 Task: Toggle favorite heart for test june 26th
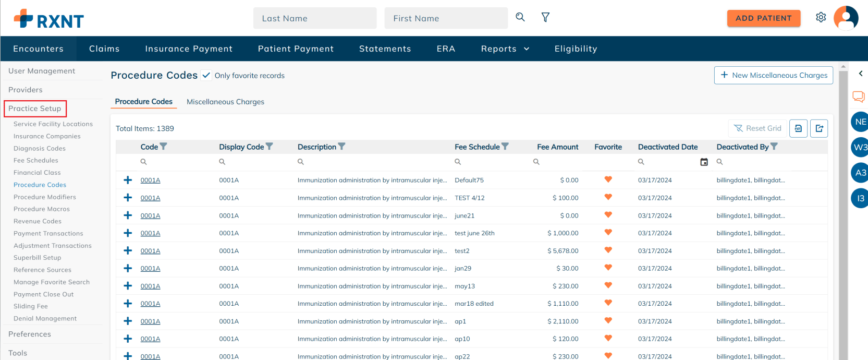click(x=608, y=233)
